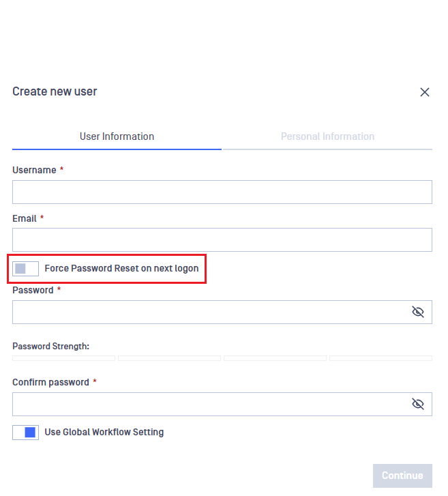Focus the Username input field

pos(222,192)
